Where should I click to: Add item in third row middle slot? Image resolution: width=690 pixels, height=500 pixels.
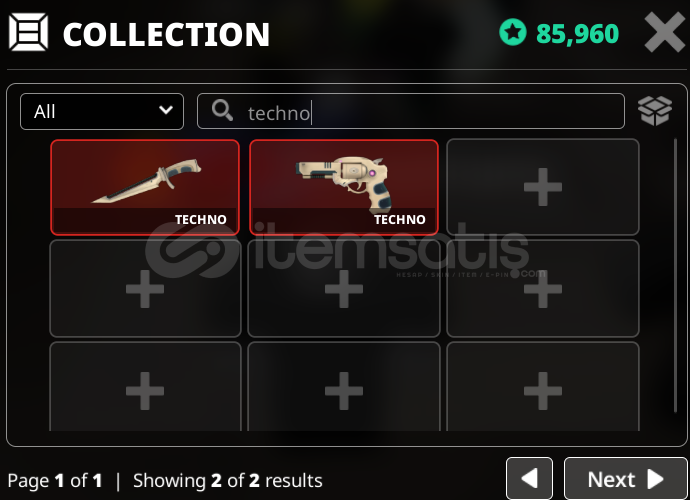coord(344,387)
